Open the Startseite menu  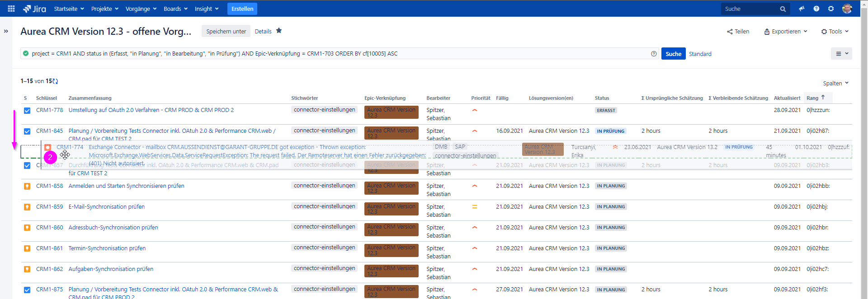click(69, 9)
